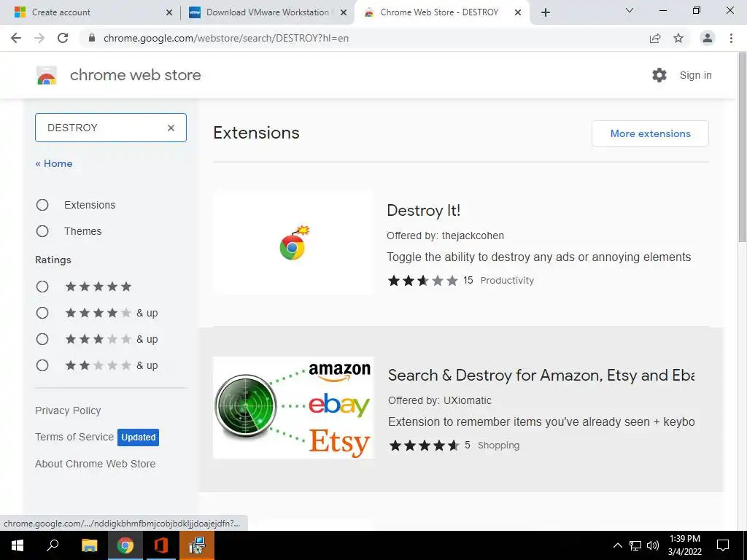Open the Terms of Service link
This screenshot has width=747, height=560.
74,437
